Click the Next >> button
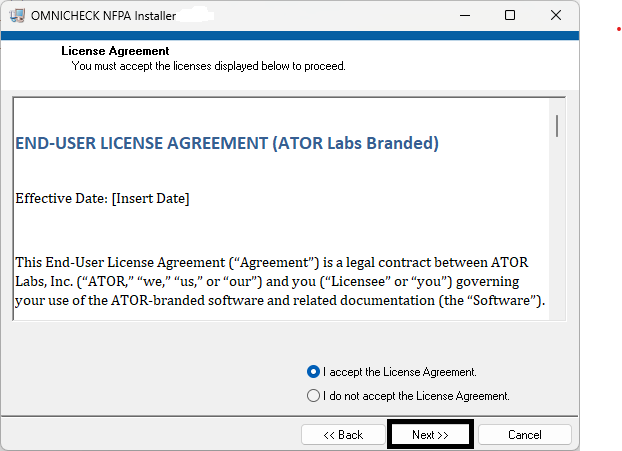The height and width of the screenshot is (451, 622). pos(430,435)
